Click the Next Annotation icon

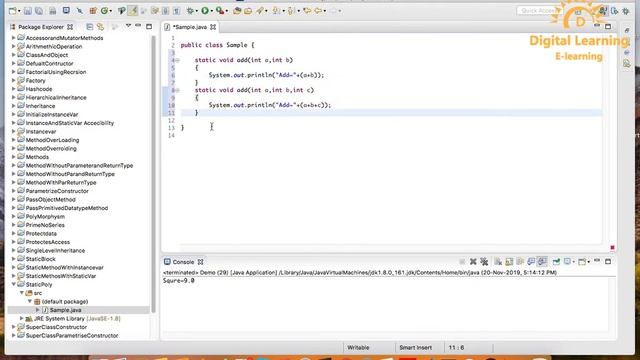coord(276,11)
